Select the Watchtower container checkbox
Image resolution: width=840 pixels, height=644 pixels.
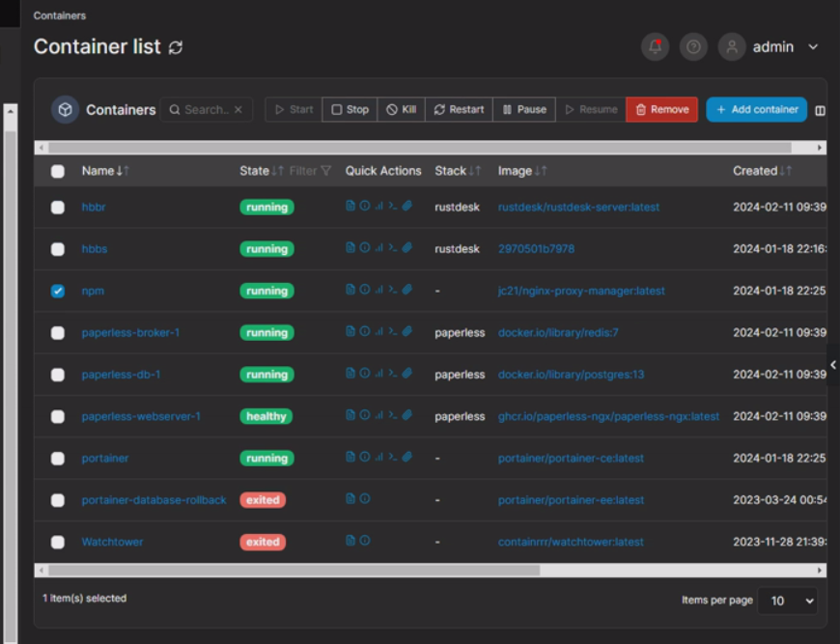[x=58, y=542]
